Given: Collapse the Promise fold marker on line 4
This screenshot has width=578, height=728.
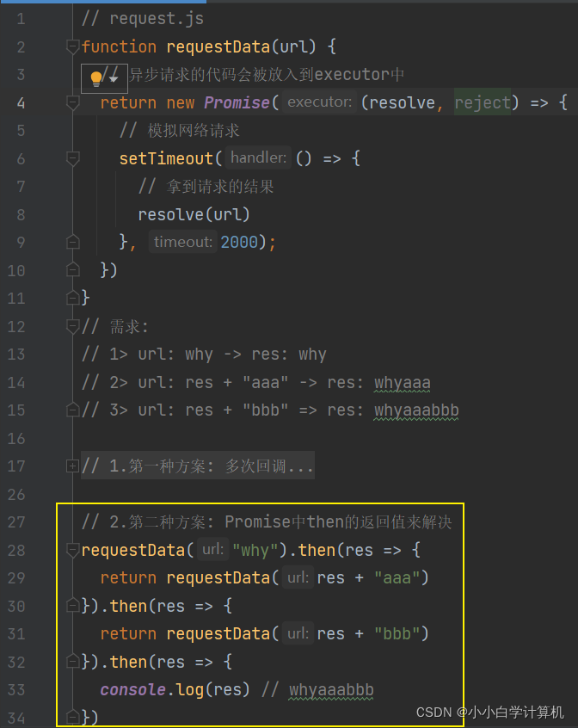Looking at the screenshot, I should click(x=73, y=102).
